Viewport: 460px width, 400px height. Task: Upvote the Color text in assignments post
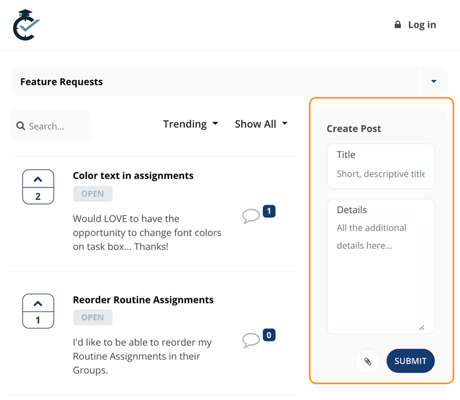(x=38, y=179)
